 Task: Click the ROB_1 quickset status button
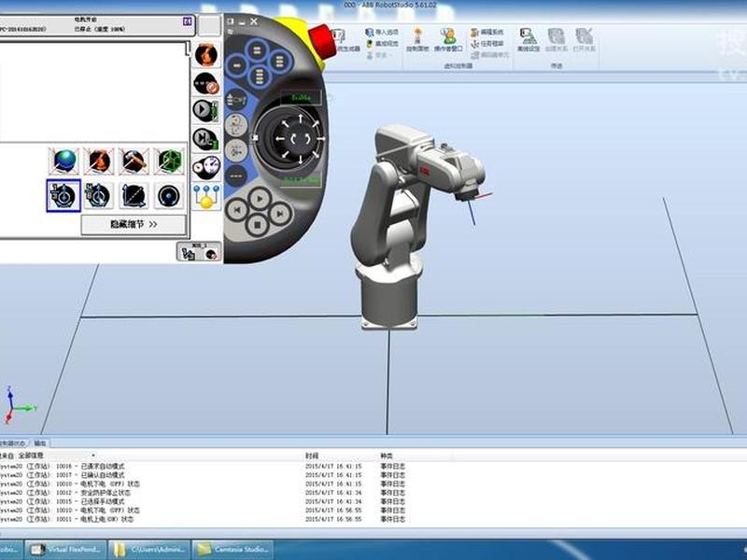[199, 251]
